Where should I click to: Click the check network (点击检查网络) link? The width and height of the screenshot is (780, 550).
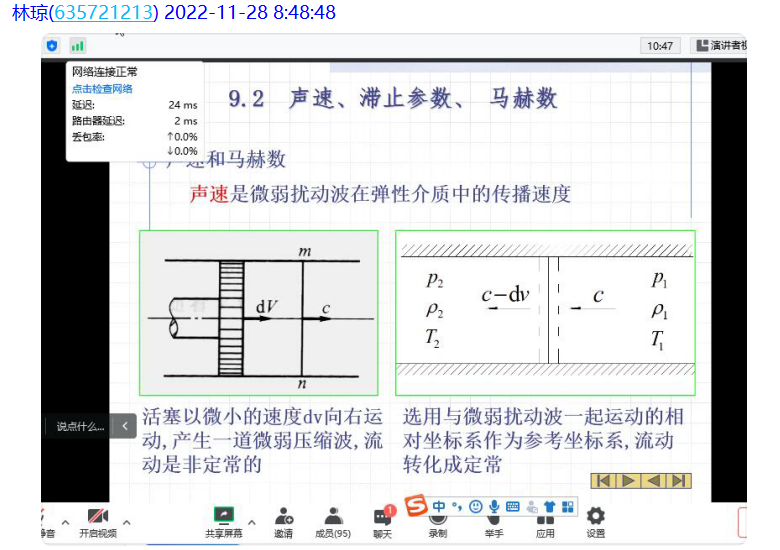(x=102, y=89)
